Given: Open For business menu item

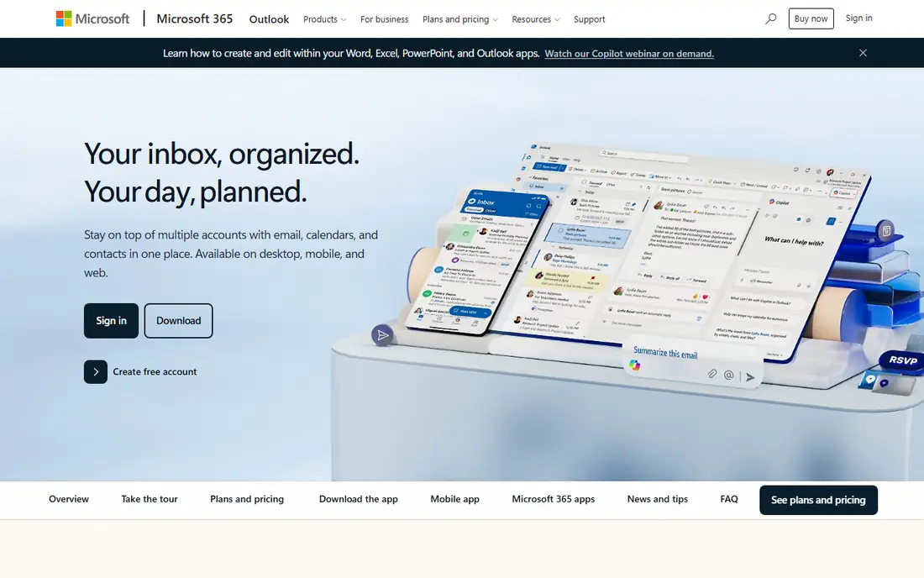Looking at the screenshot, I should click(384, 19).
